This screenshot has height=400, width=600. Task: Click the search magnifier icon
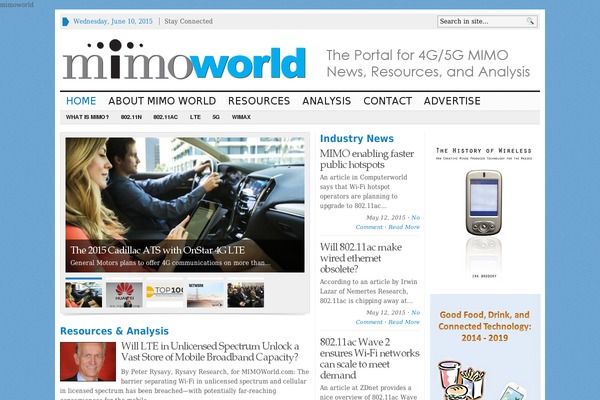(x=530, y=21)
